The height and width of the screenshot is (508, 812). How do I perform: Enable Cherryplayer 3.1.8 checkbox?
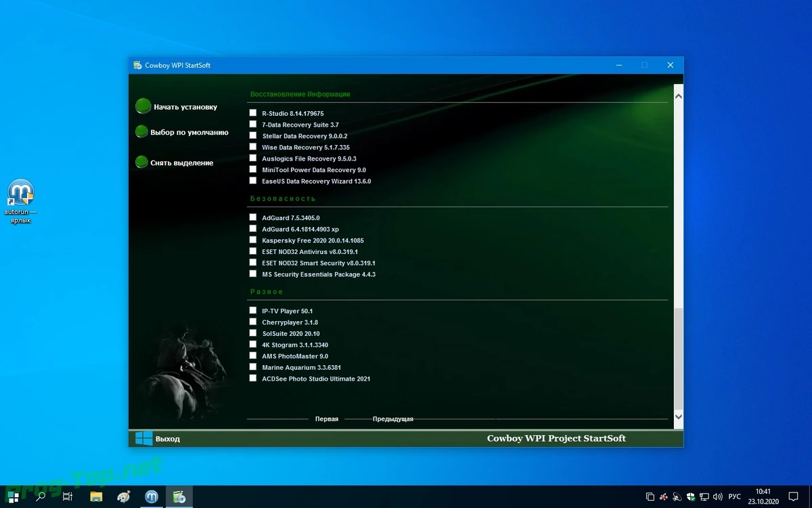[253, 322]
